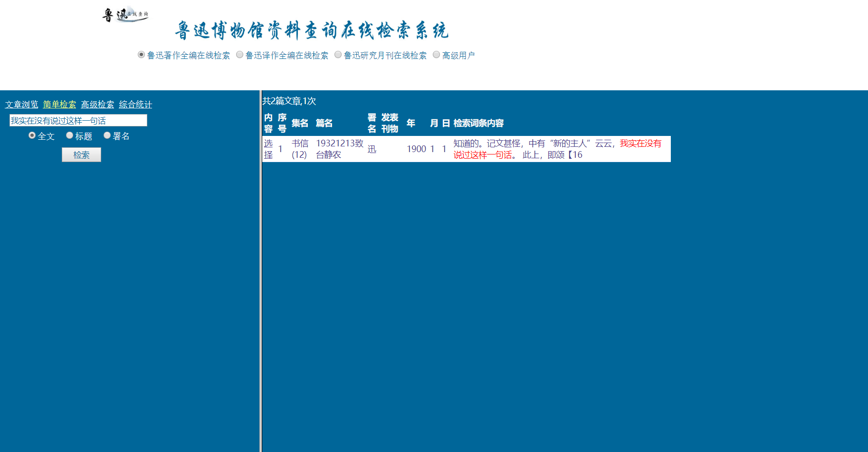Click the 鲁迅博物馆资料查询在线检索系统 title banner
Screen dimensions: 868x452
coord(311,30)
